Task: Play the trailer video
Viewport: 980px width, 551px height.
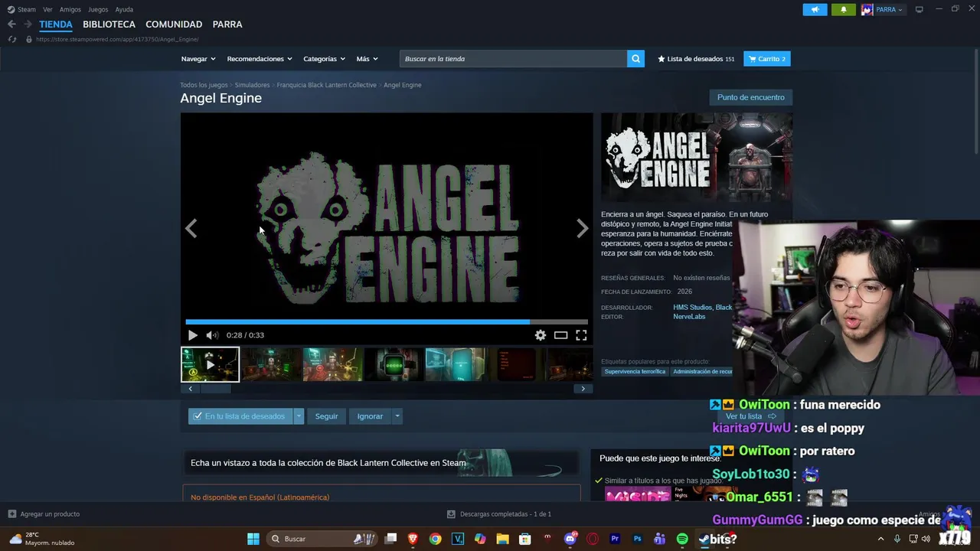Action: pos(192,335)
